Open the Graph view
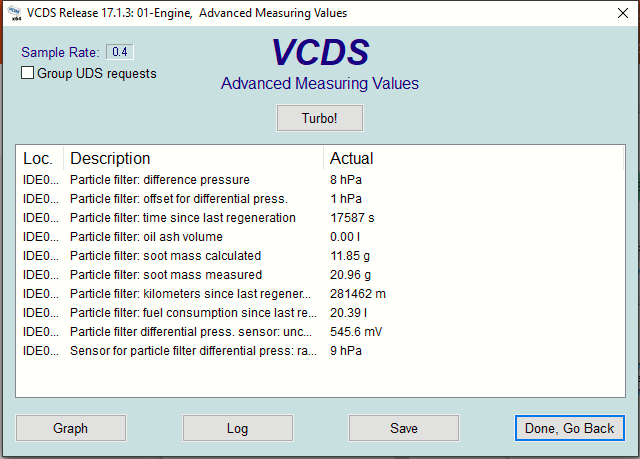The width and height of the screenshot is (640, 459). (71, 428)
